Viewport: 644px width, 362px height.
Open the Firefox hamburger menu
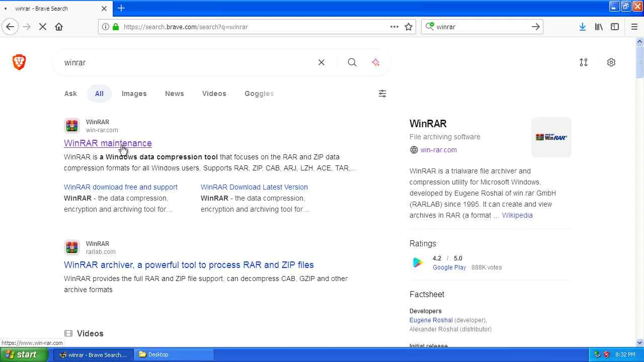pos(634,27)
